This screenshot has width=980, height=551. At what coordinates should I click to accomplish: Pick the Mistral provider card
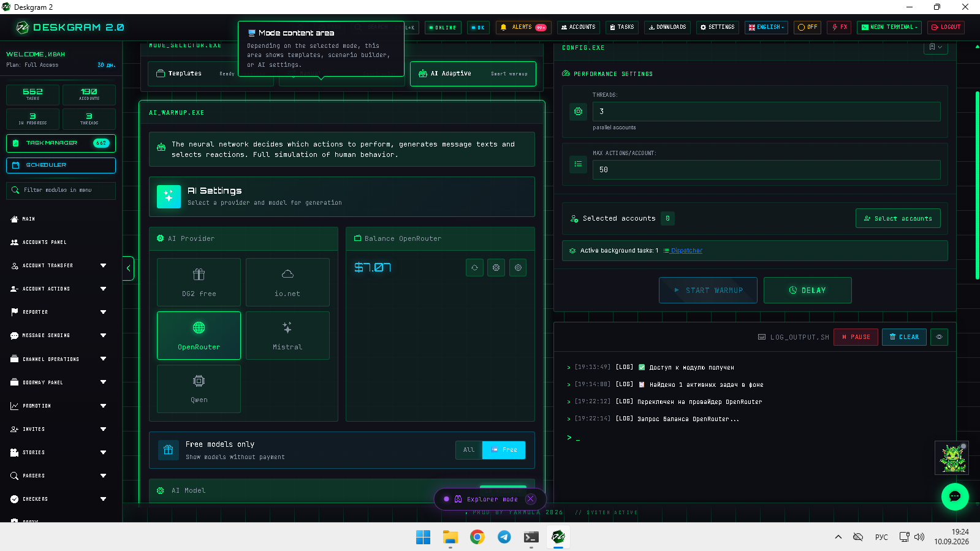pos(287,335)
